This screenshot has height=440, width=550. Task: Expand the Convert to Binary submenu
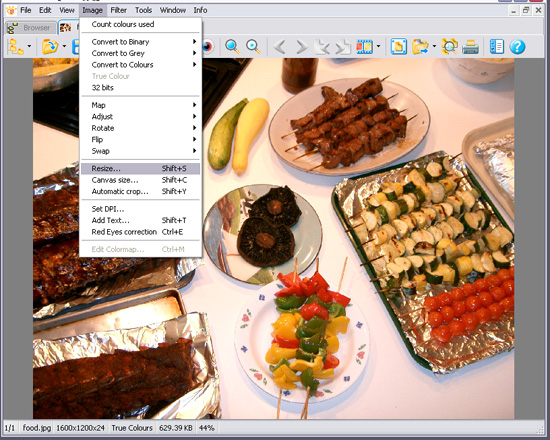(x=140, y=42)
